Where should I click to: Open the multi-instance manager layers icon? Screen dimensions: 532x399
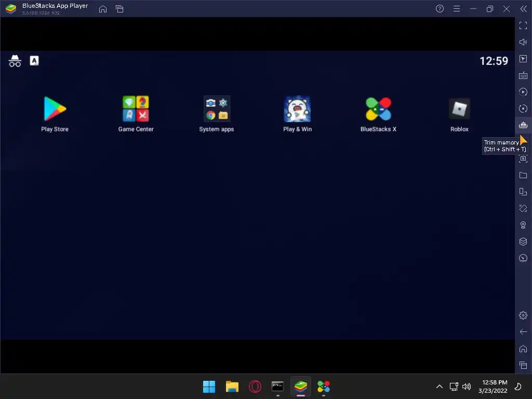pos(523,242)
